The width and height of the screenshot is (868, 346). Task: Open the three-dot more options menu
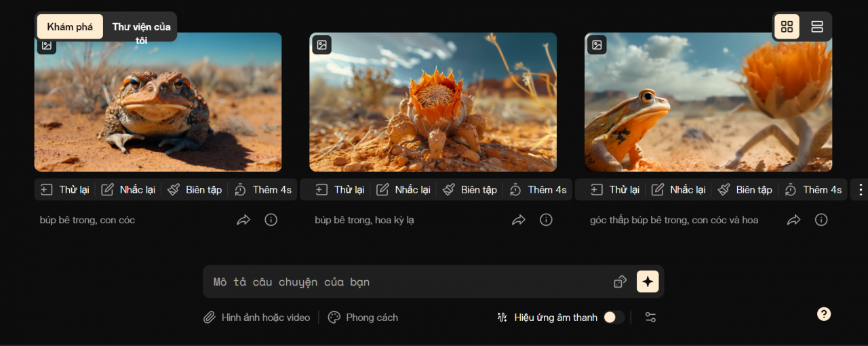[861, 189]
